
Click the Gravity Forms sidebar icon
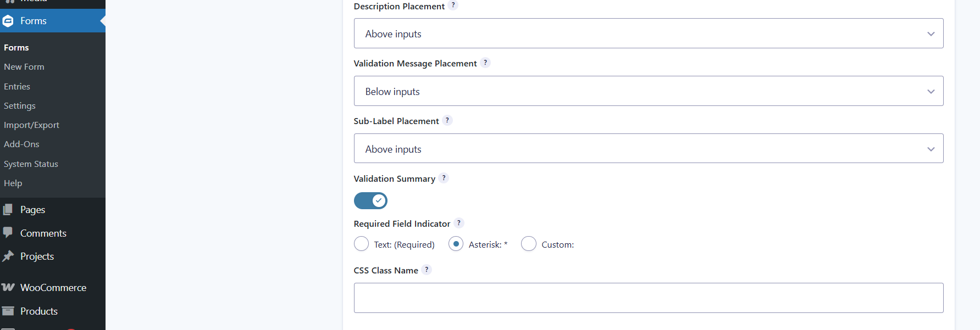point(8,21)
